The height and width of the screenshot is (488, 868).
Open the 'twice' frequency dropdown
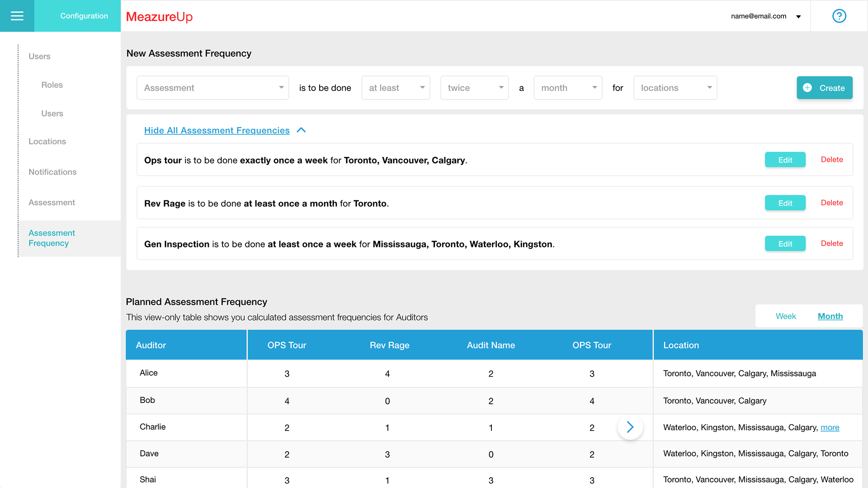coord(475,88)
